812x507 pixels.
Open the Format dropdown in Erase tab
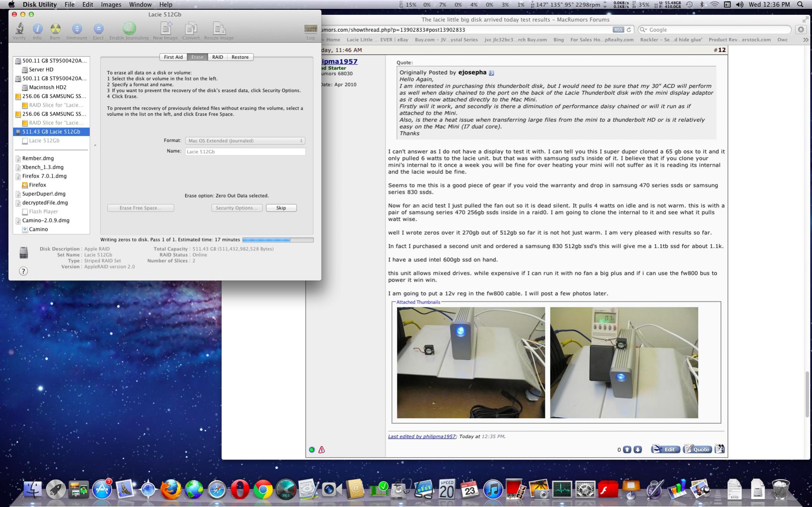tap(245, 140)
